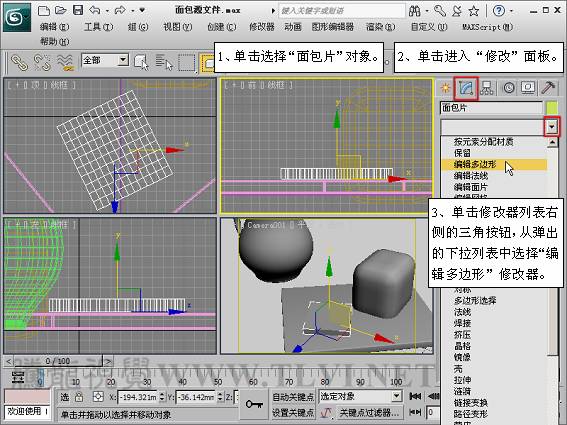This screenshot has width=567, height=425.
Task: Open Select by Name list icon
Action: (x=164, y=62)
